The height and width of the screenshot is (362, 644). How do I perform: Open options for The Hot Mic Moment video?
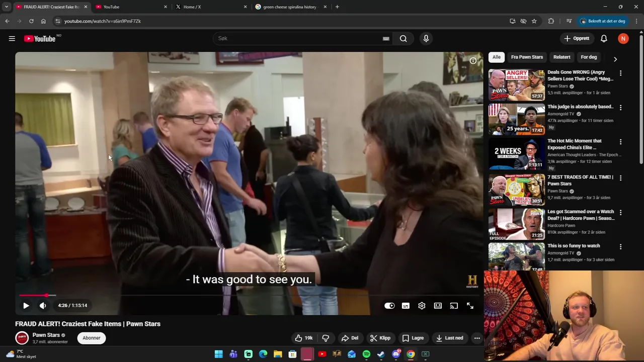click(x=620, y=142)
